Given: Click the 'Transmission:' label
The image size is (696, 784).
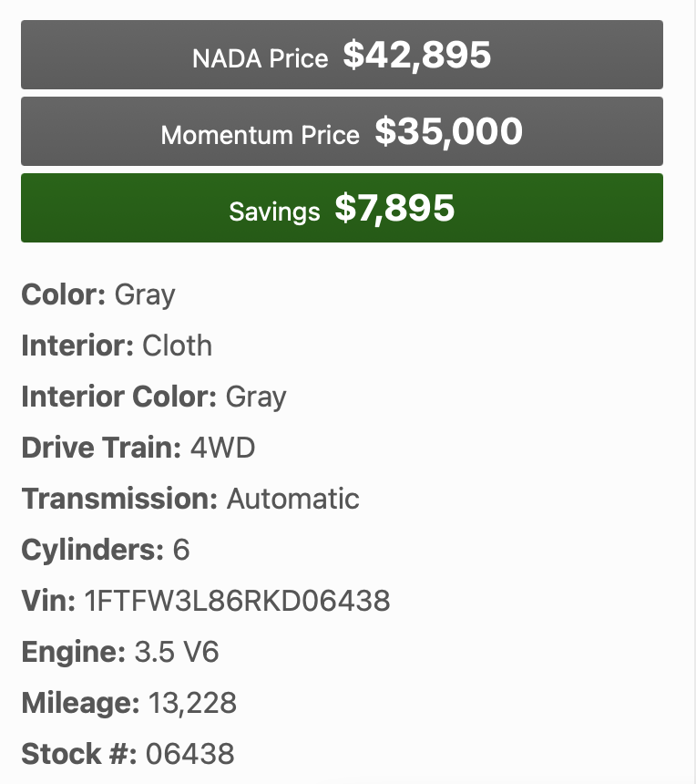Looking at the screenshot, I should coord(119,499).
